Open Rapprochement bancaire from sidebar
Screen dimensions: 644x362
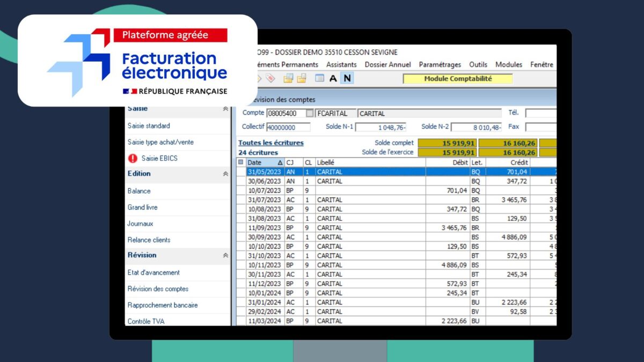163,305
